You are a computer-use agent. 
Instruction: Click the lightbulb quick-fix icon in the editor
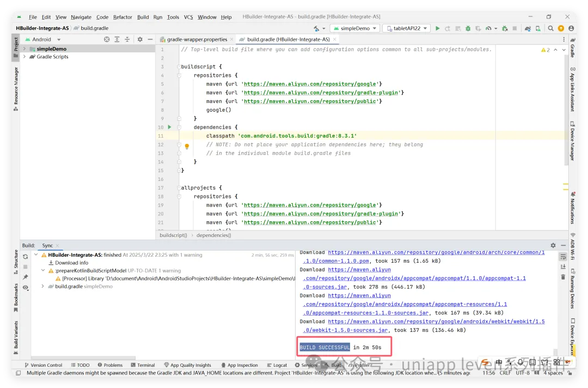click(187, 146)
